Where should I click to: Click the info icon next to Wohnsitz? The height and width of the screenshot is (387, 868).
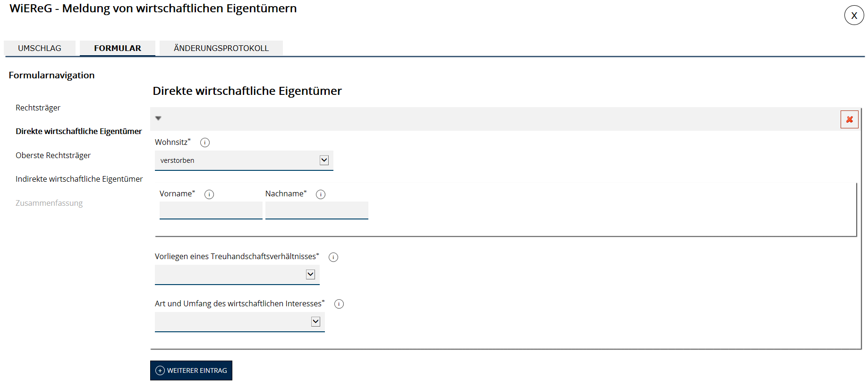pyautogui.click(x=205, y=143)
